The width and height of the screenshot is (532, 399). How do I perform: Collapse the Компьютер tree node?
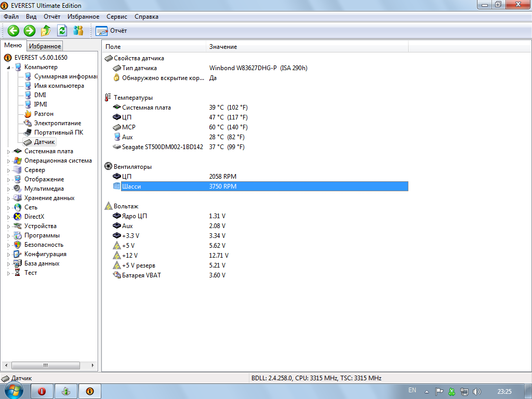coord(8,68)
